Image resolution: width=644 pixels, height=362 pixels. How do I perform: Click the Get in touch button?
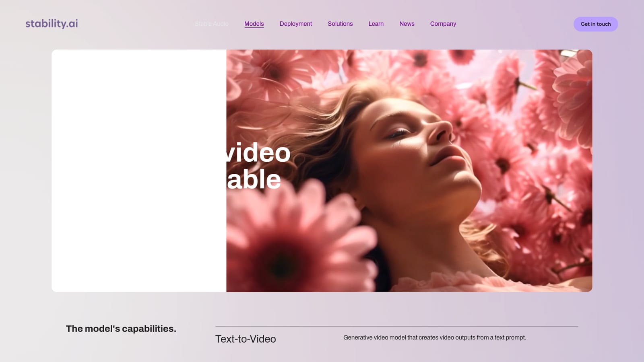click(x=596, y=24)
